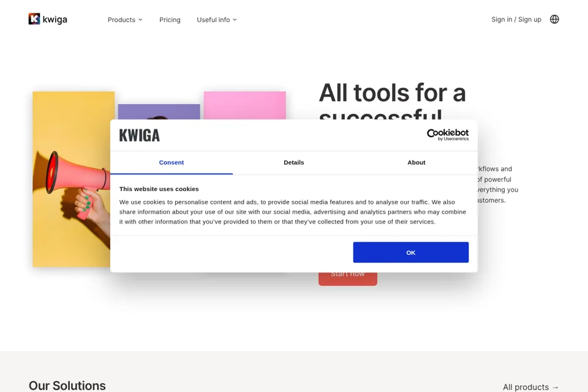Click the 'Our Solutions' heading
Image resolution: width=588 pixels, height=392 pixels.
tap(67, 386)
